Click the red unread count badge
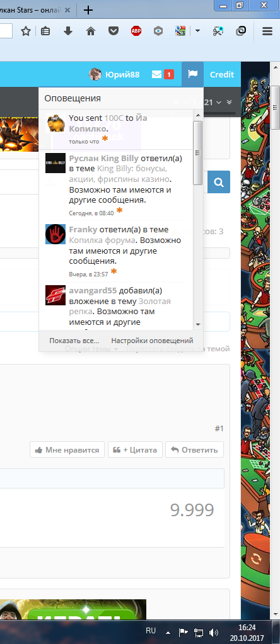The height and width of the screenshot is (644, 280). (168, 74)
